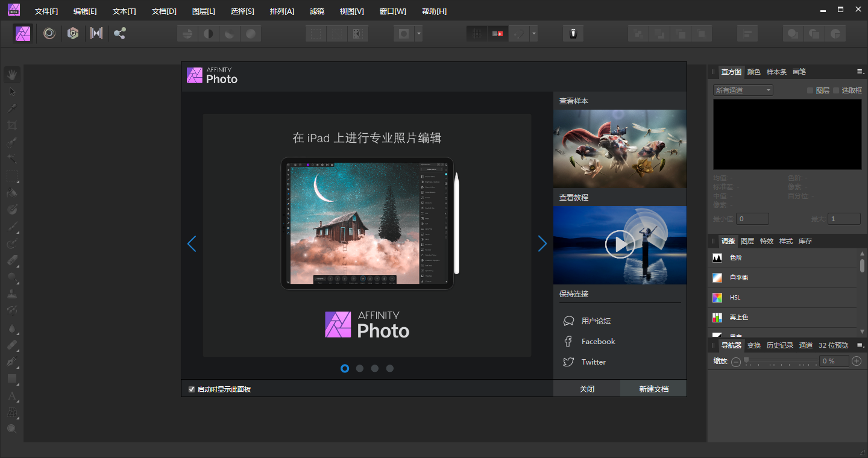Select the Clone stamp tool
Image resolution: width=868 pixels, height=458 pixels.
click(x=12, y=294)
